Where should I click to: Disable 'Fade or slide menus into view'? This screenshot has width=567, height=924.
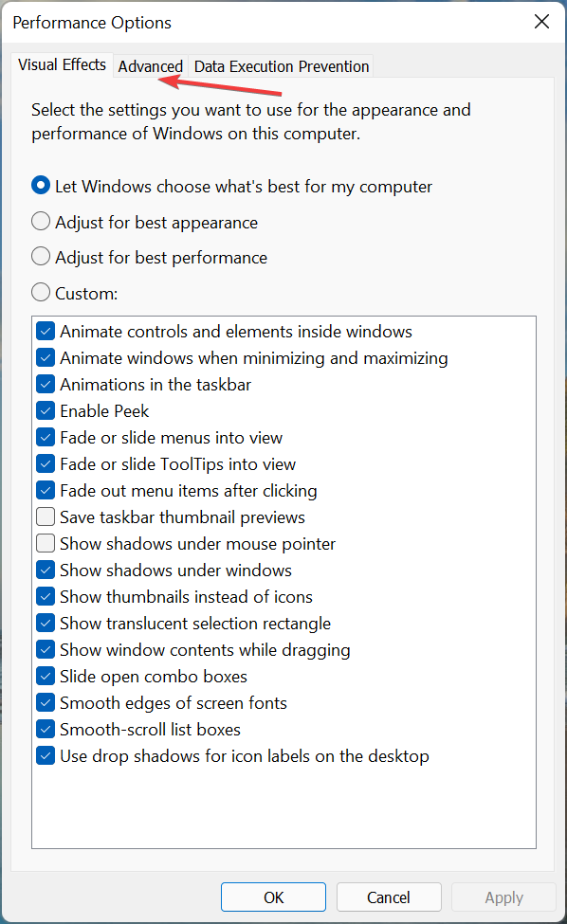[x=45, y=437]
